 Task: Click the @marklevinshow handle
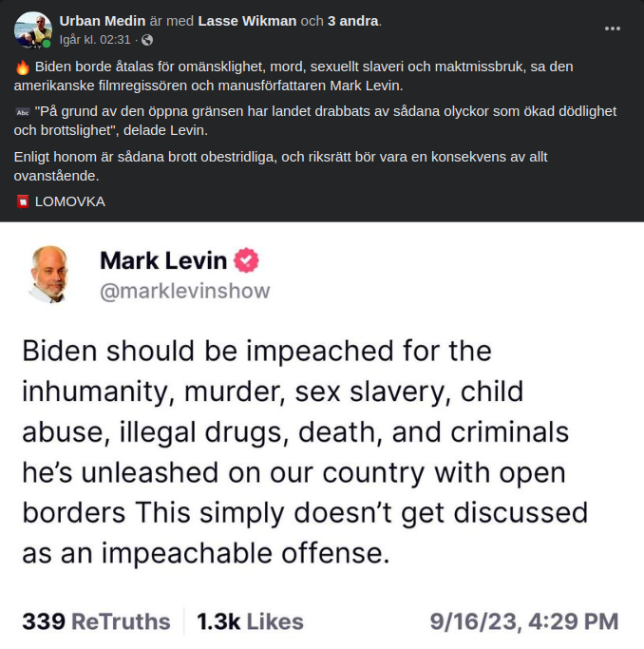[x=184, y=291]
